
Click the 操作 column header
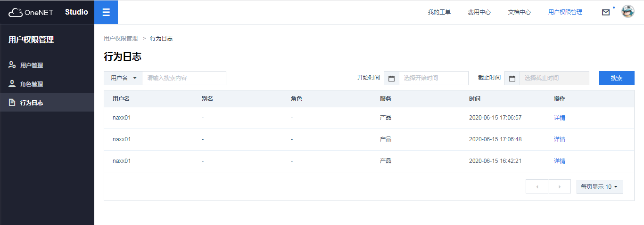(560, 99)
